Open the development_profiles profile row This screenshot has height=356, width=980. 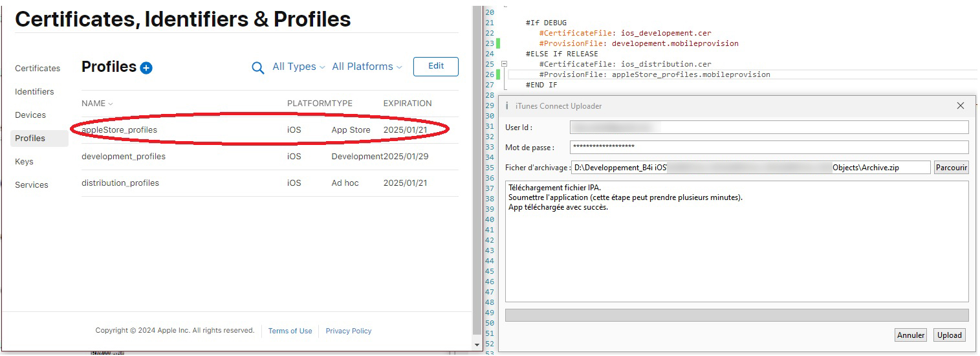tap(270, 157)
